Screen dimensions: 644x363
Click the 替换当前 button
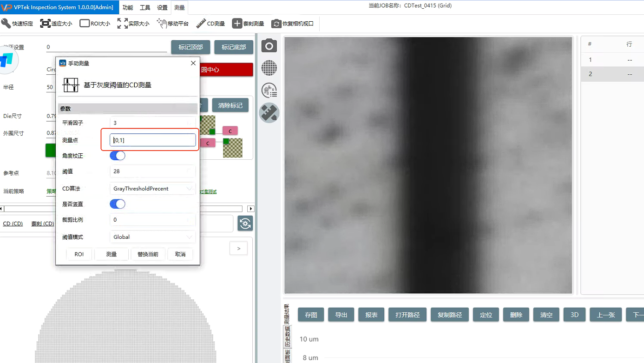[x=148, y=254]
